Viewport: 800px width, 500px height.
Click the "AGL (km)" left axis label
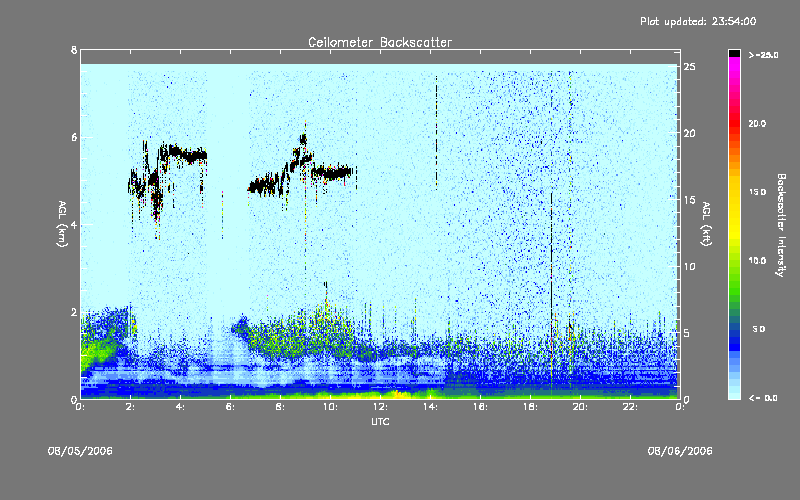[x=62, y=224]
